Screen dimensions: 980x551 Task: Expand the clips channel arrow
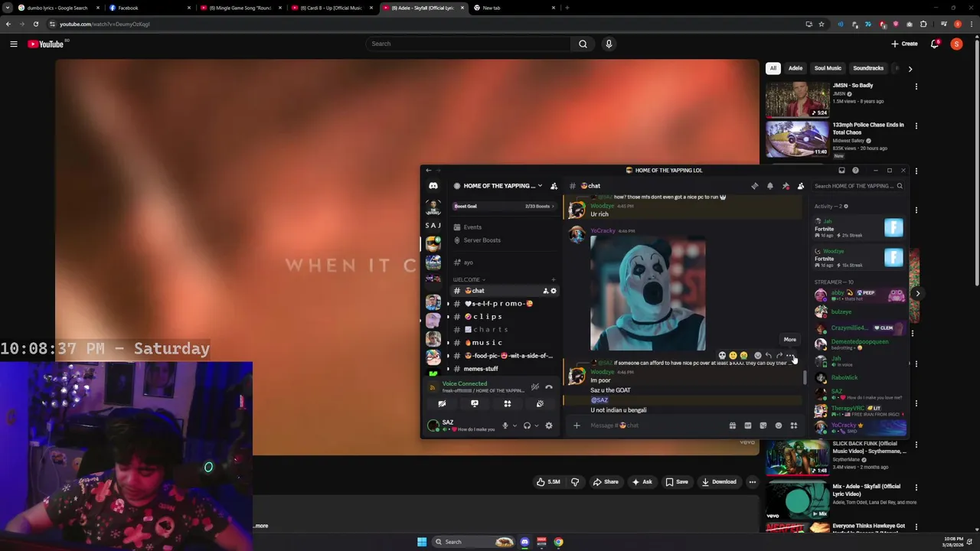click(x=449, y=317)
